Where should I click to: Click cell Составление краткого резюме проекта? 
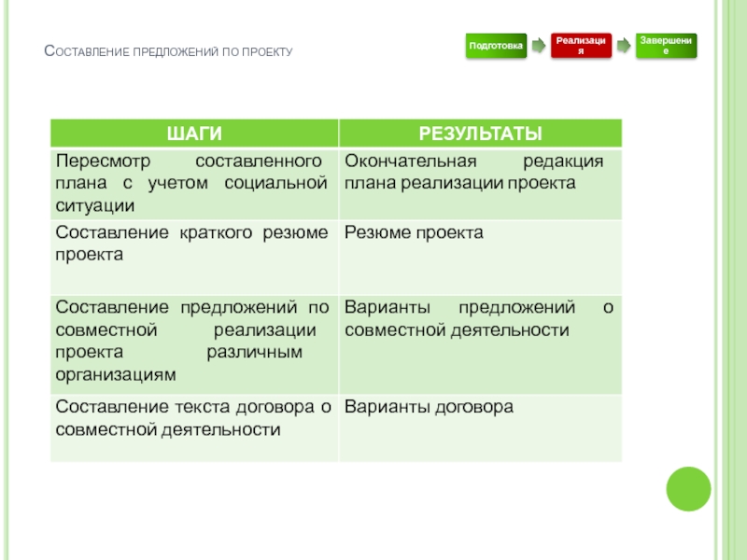point(194,258)
